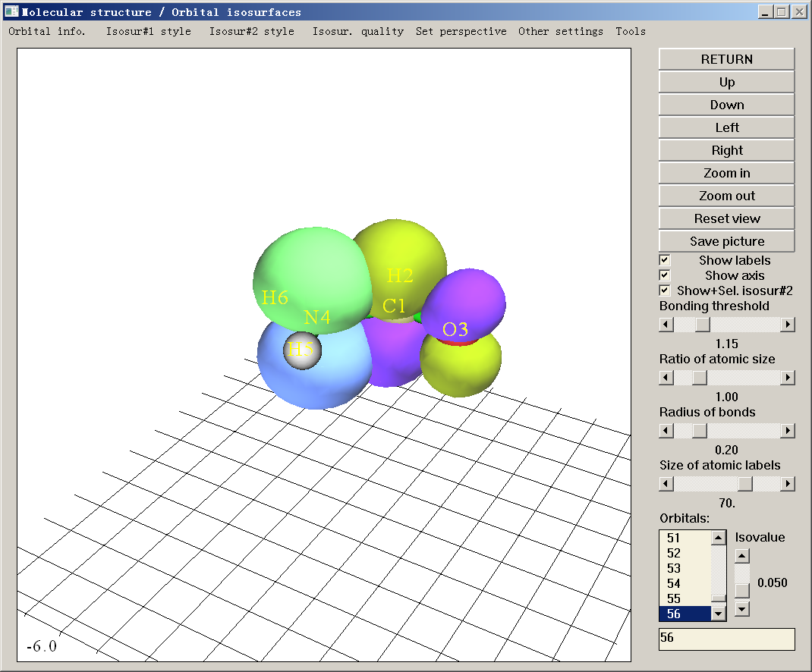Screen dimensions: 812x672
Task: Rotate view with Down button
Action: [726, 105]
